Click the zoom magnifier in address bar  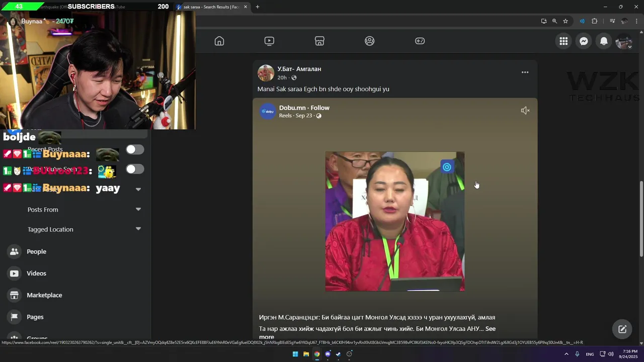pos(554,21)
